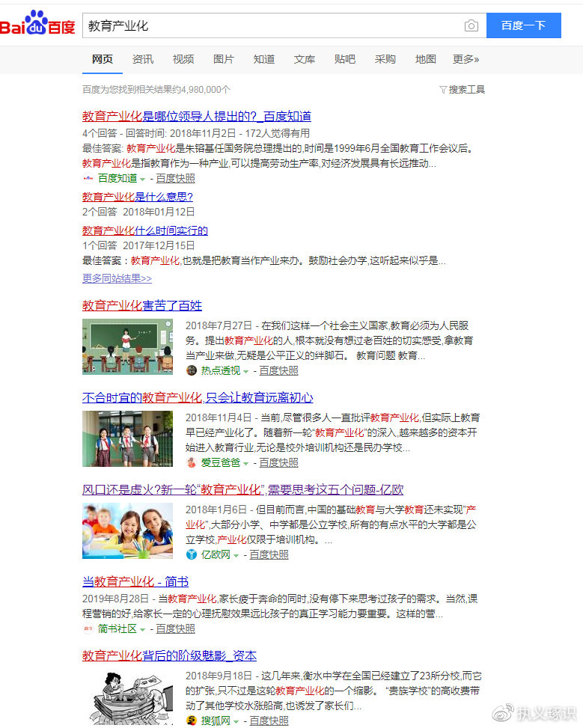Click the black-and-white cartoon thumbnail

pos(128,699)
